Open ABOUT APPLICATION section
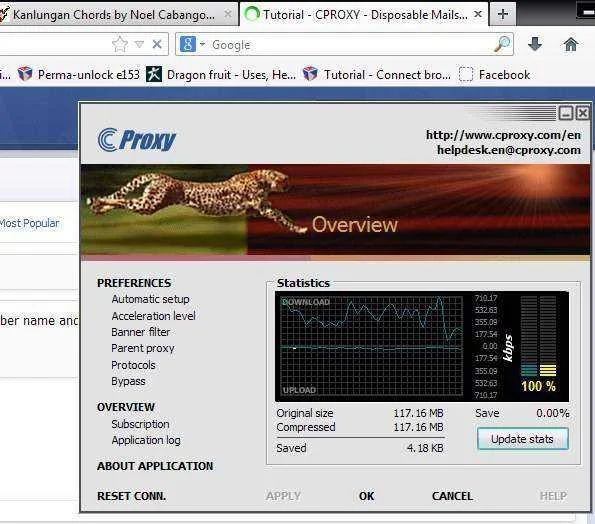Screen dimensions: 595x524 [155, 466]
